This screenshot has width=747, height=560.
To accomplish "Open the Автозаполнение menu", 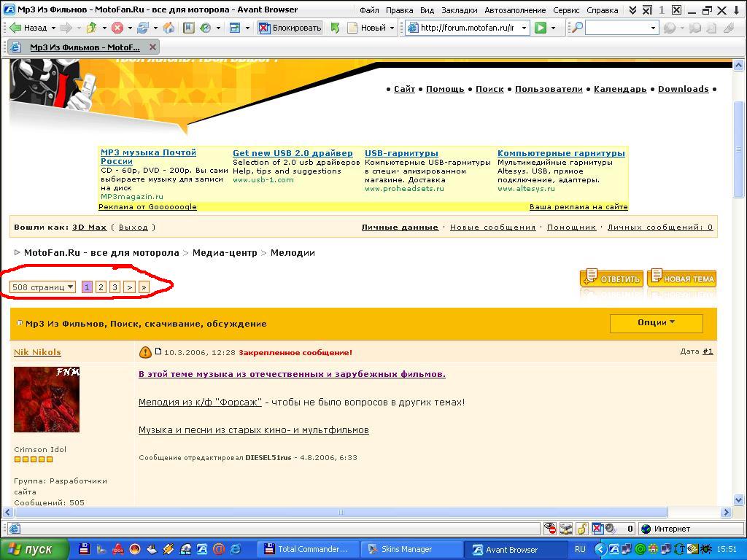I will [515, 10].
